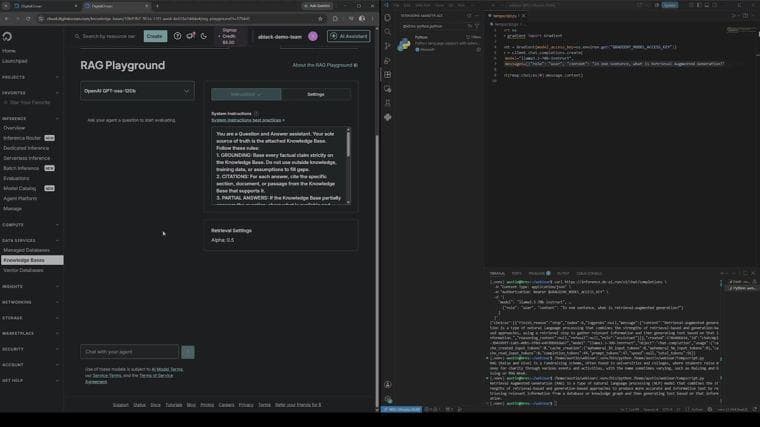Viewport: 760px width, 427px height.
Task: Expand the COMPUTE section
Action: click(x=30, y=225)
